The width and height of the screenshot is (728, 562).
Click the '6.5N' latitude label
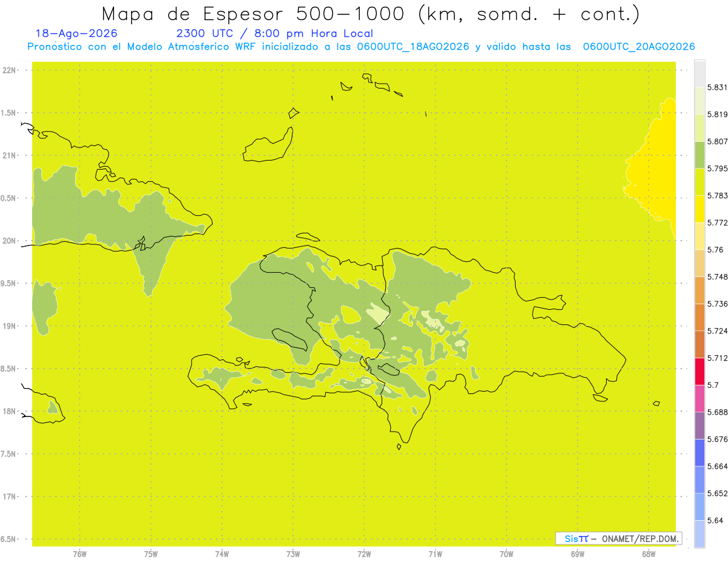click(x=9, y=539)
